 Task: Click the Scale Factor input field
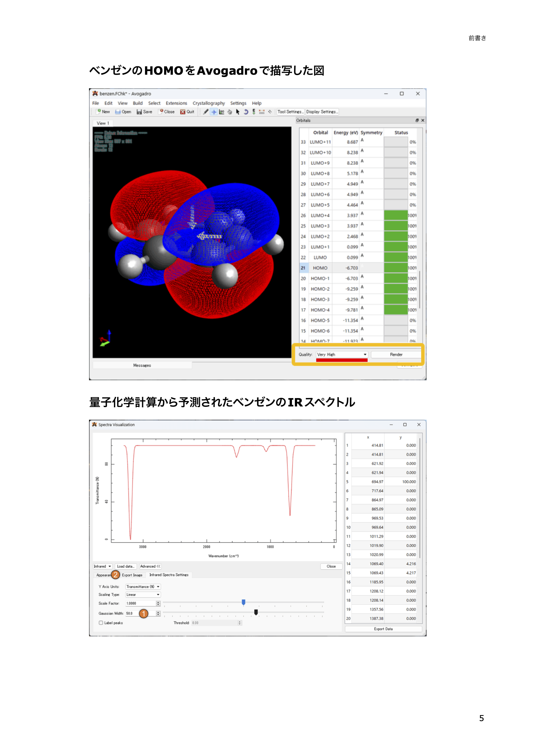(140, 604)
